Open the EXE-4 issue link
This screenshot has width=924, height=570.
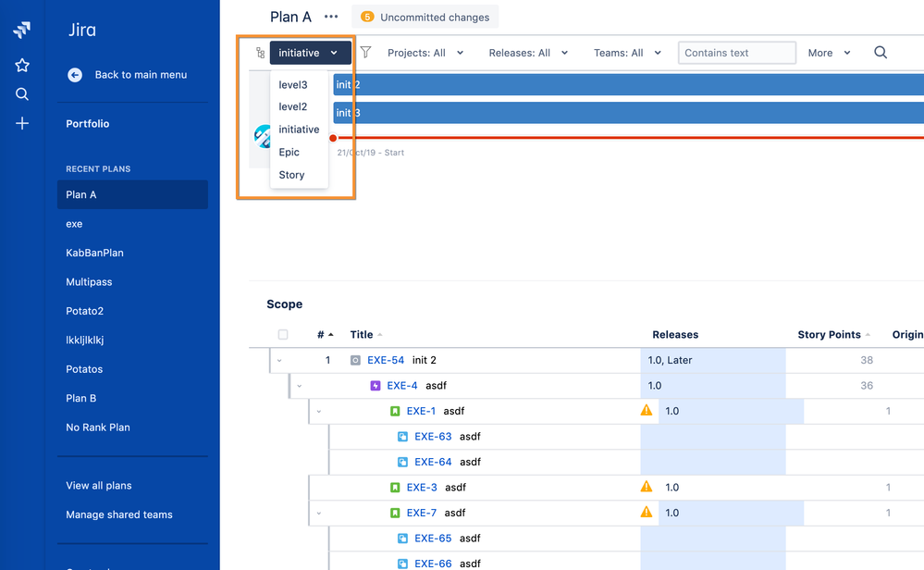(x=402, y=386)
